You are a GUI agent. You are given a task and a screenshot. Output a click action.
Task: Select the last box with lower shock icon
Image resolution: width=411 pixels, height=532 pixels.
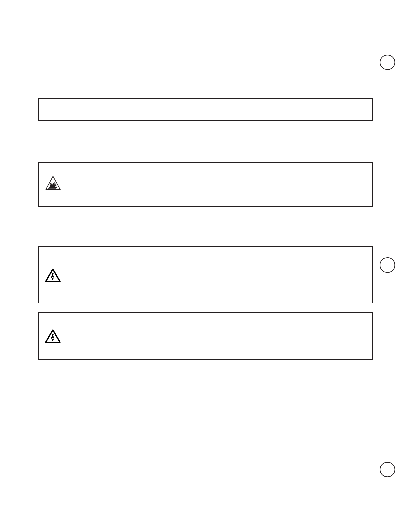coord(205,336)
